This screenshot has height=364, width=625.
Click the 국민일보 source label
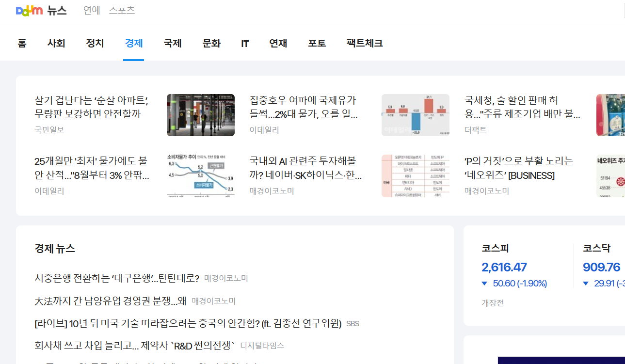point(49,130)
